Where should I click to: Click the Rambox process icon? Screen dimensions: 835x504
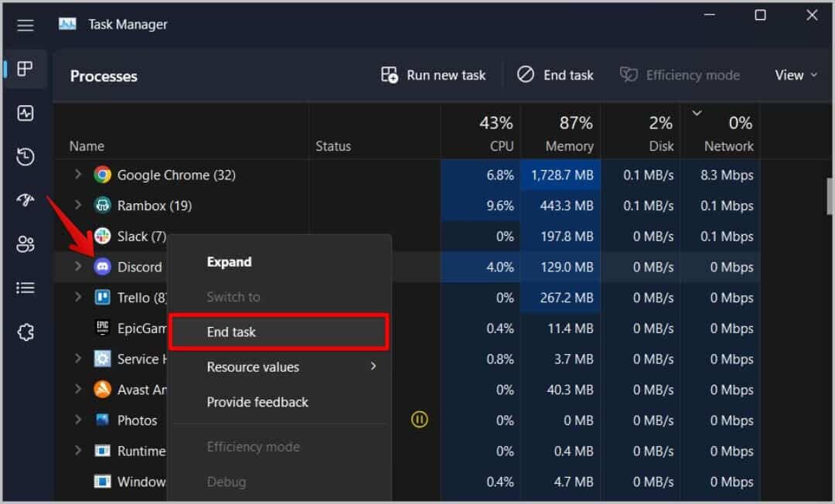(102, 206)
